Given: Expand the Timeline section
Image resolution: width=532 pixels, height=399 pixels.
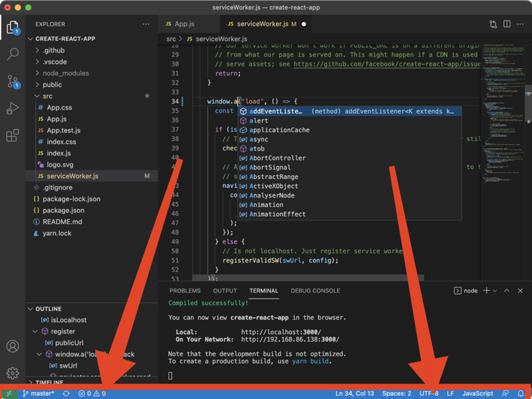Looking at the screenshot, I should (x=49, y=382).
